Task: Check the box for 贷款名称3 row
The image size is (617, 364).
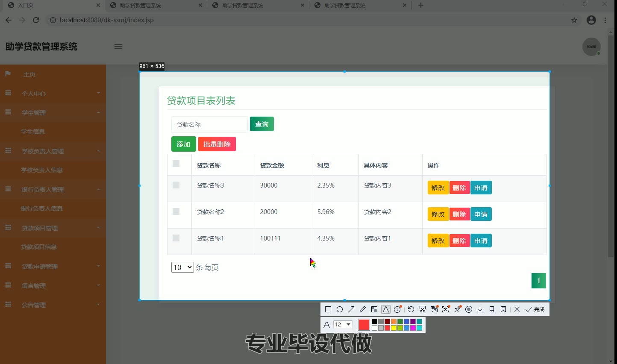Action: [176, 185]
